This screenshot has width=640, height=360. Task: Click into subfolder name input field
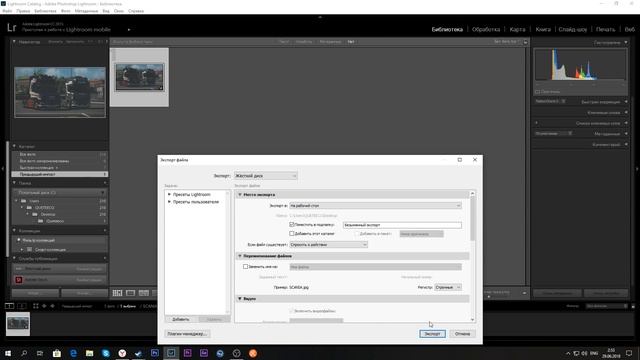pyautogui.click(x=402, y=225)
